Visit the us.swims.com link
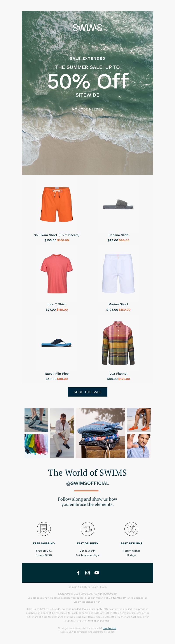Image resolution: width=175 pixels, height=644 pixels. [118, 598]
